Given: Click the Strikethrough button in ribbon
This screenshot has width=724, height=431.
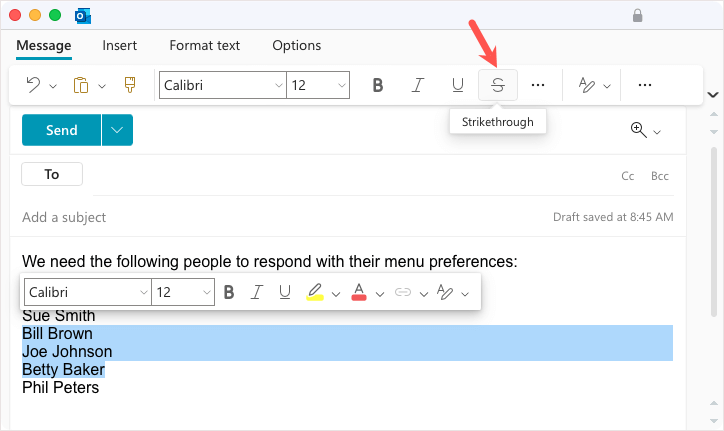Looking at the screenshot, I should pyautogui.click(x=498, y=85).
